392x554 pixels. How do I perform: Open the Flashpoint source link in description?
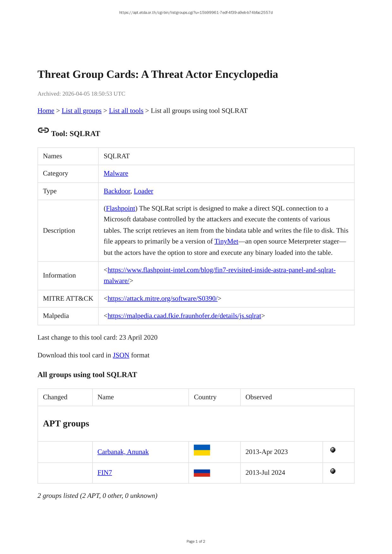121,209
